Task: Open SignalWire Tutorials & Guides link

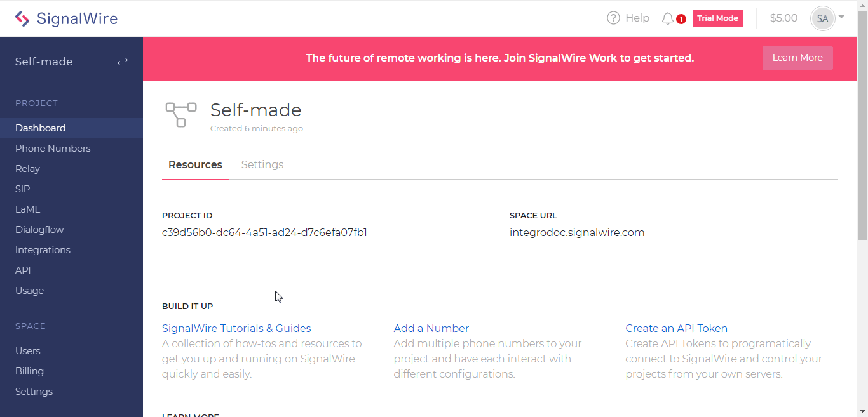Action: [x=236, y=328]
